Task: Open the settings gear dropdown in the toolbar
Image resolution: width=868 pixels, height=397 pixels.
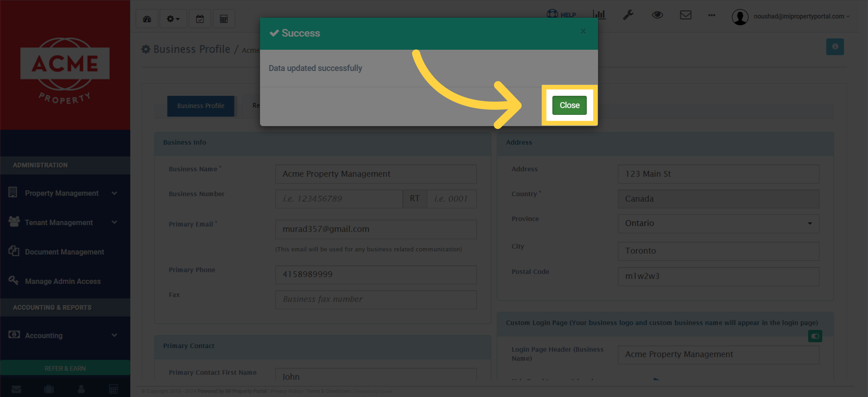Action: tap(173, 19)
